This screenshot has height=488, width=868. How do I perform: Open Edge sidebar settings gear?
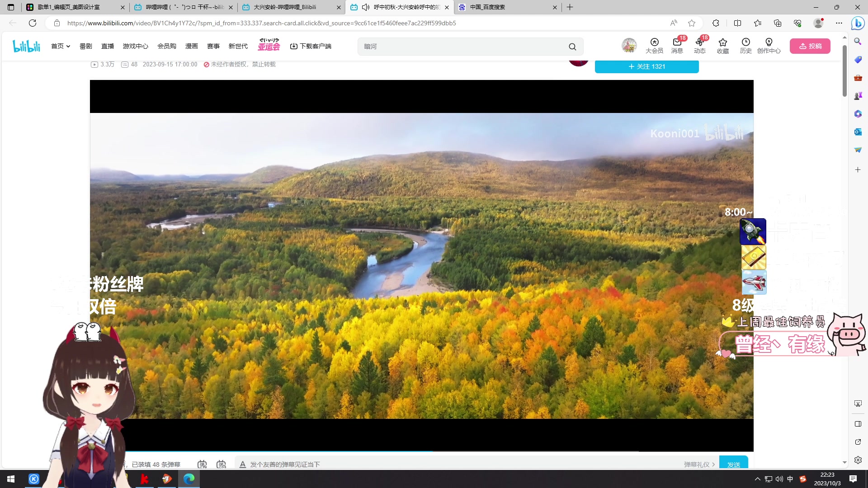click(858, 460)
